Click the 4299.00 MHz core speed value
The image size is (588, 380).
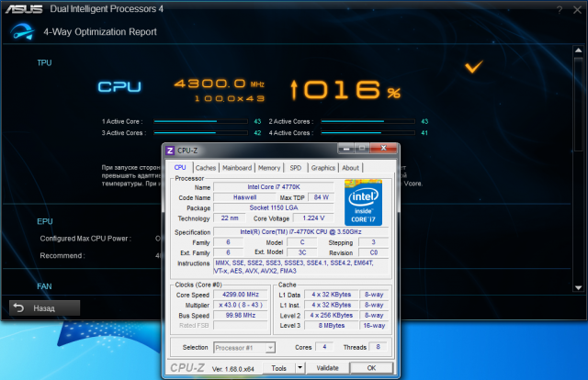241,295
